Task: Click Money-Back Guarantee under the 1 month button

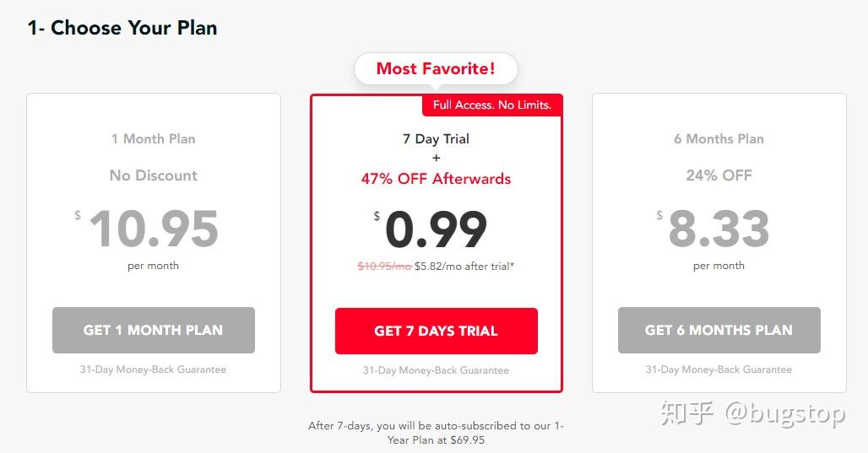Action: click(x=153, y=369)
